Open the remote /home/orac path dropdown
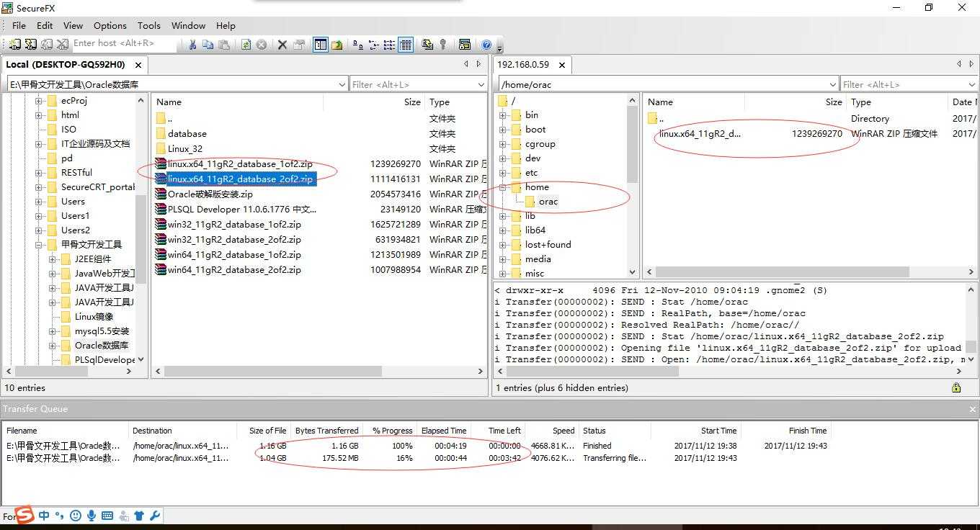 [834, 84]
